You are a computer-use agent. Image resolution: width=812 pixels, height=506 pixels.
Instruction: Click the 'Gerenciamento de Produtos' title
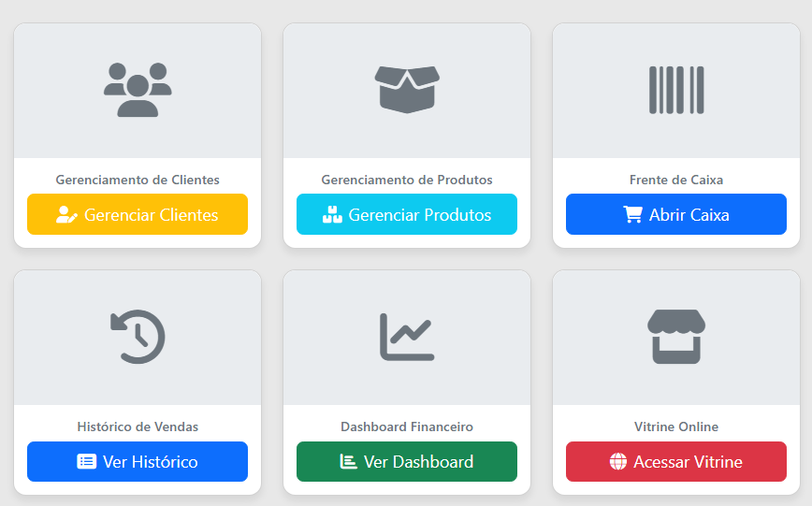(407, 180)
